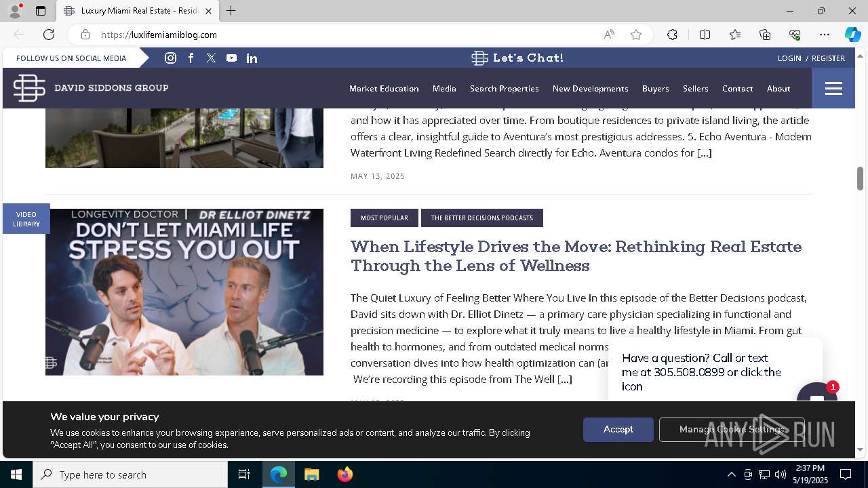Click the page vertical scrollbar thumb
This screenshot has height=488, width=868.
coord(860,178)
